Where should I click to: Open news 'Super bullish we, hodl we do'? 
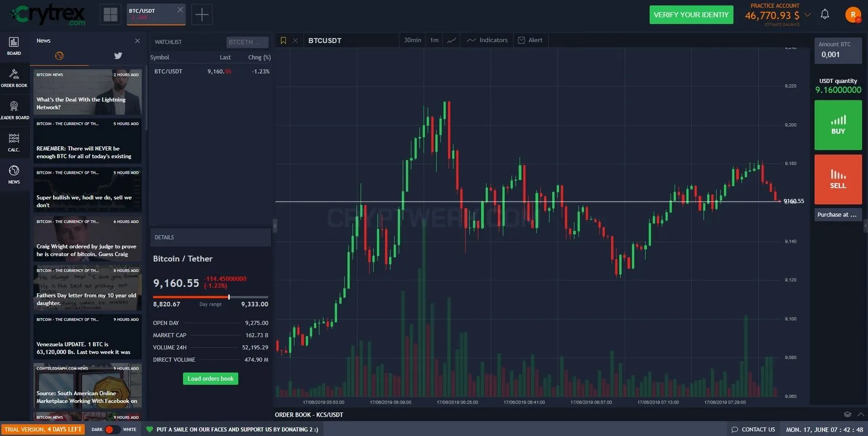pos(87,189)
